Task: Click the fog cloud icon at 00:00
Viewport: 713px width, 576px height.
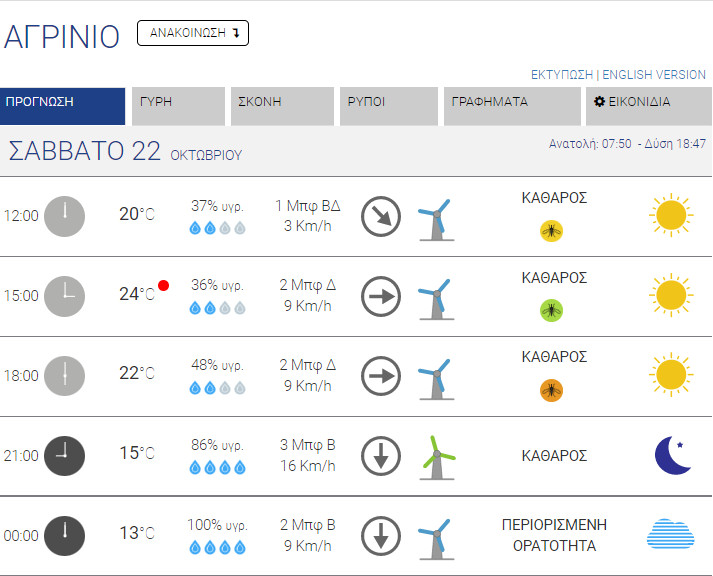Action: coord(670,535)
